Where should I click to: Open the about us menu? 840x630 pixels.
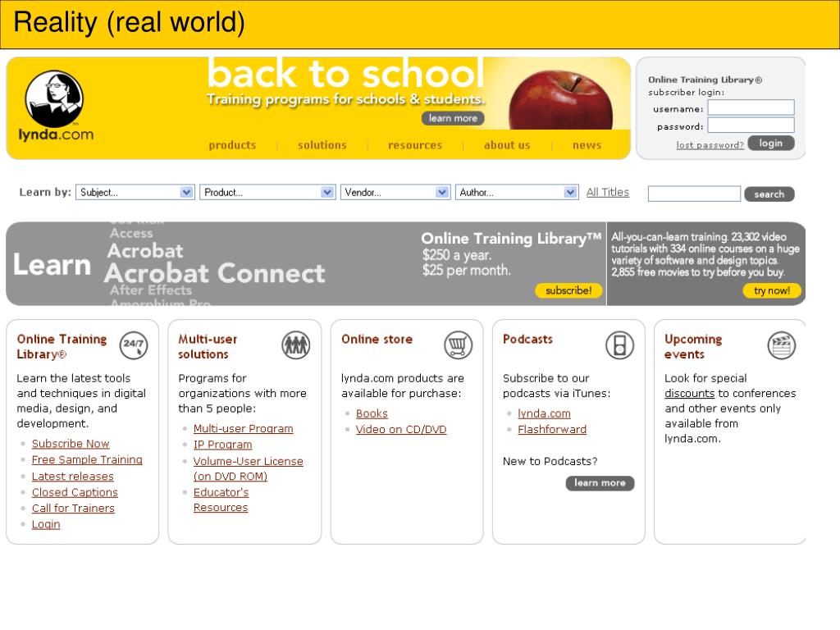(x=507, y=145)
